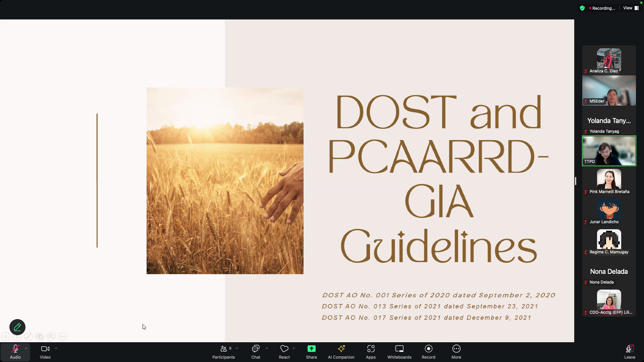Unmute the microphone with Audio button
This screenshot has height=362, width=644.
tap(15, 352)
